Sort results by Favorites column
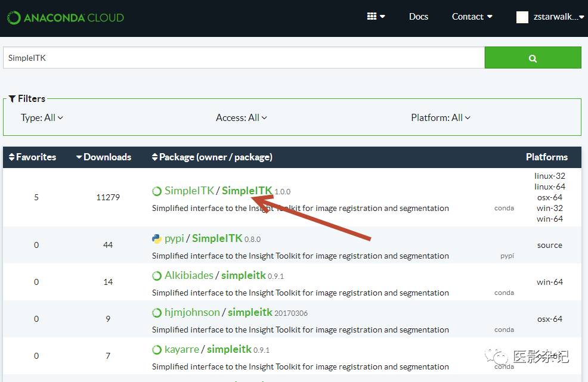588x382 pixels. (x=32, y=157)
